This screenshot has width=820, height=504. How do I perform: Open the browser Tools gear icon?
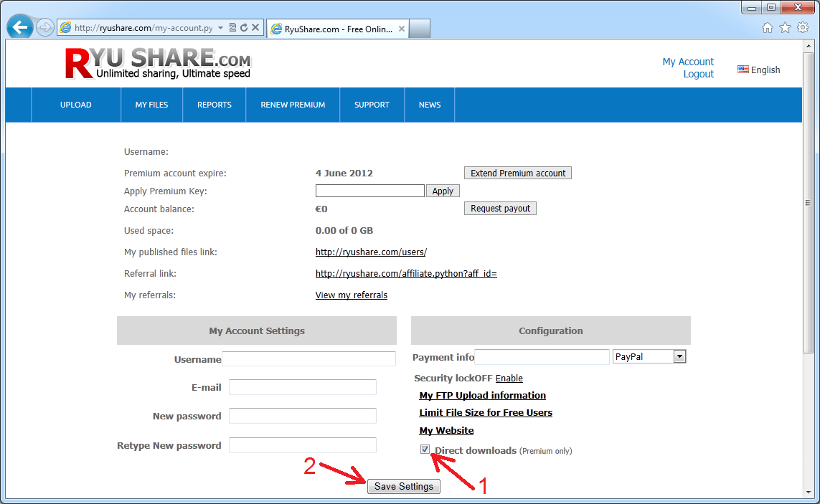tap(803, 28)
